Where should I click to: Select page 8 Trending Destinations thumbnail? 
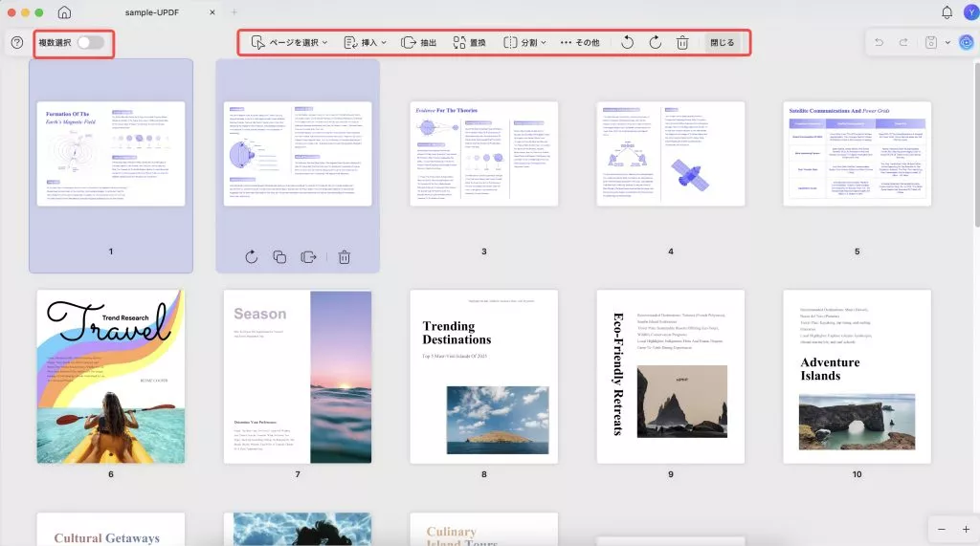[483, 377]
